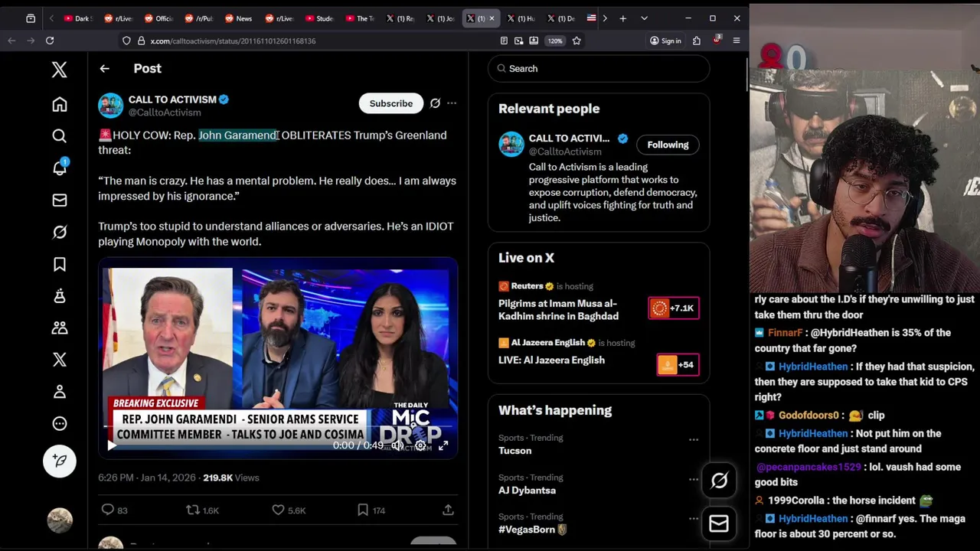Viewport: 980px width, 551px height.
Task: Open Messages envelope icon in sidebar
Action: 59,200
